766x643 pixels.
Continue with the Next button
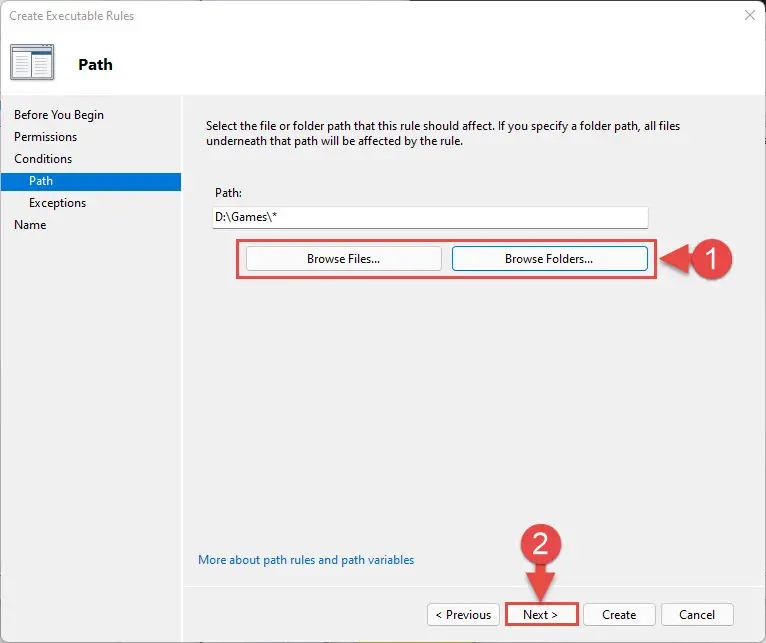(x=541, y=615)
